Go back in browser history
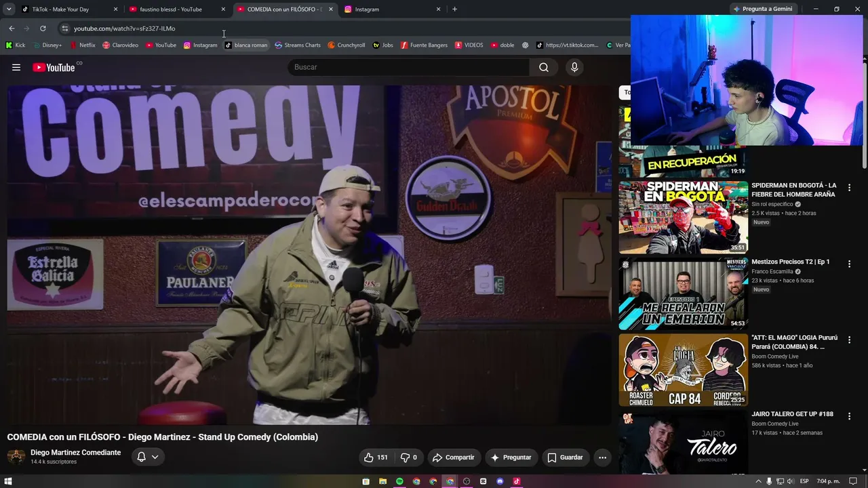The width and height of the screenshot is (868, 488). pos(12,28)
